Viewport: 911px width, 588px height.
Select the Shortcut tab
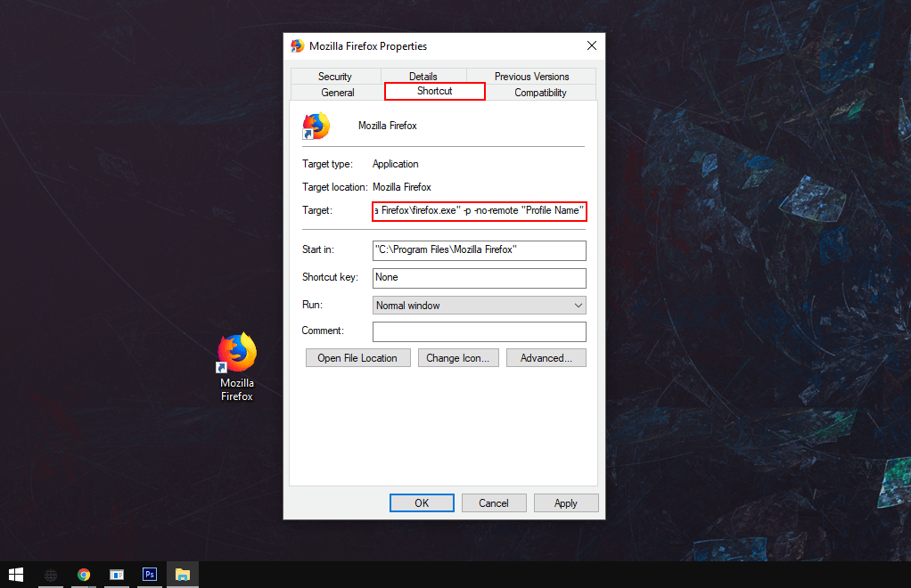[435, 91]
